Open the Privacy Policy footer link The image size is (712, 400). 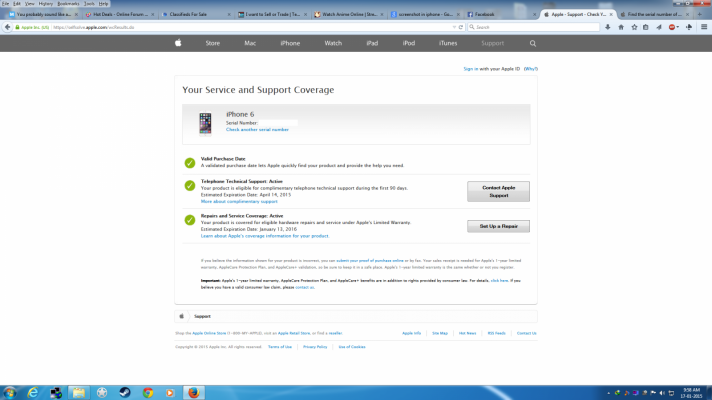click(x=315, y=347)
